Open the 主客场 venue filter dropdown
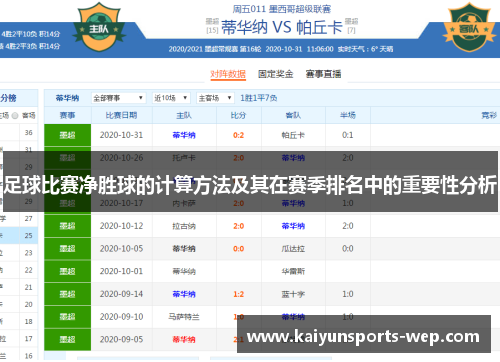This screenshot has width=500, height=362. click(215, 98)
